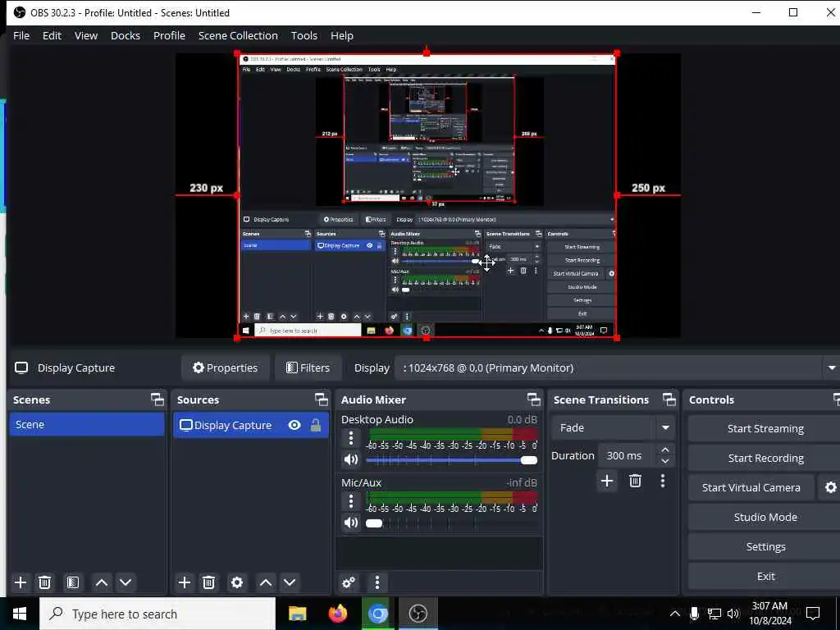840x630 pixels.
Task: Open the Windows Start menu
Action: 20,614
